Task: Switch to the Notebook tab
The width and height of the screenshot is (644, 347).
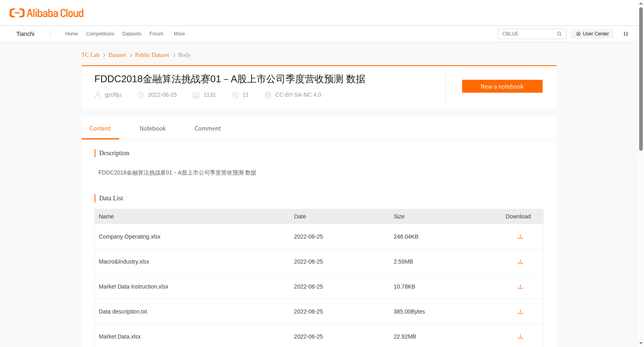Action: click(153, 129)
